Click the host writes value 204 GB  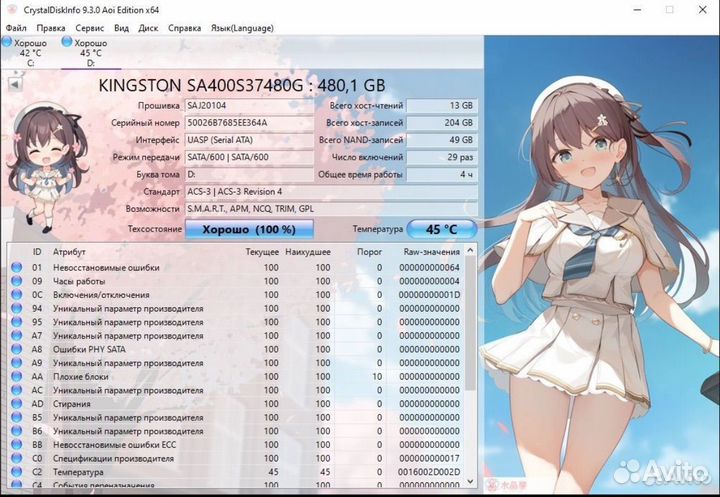pos(442,123)
